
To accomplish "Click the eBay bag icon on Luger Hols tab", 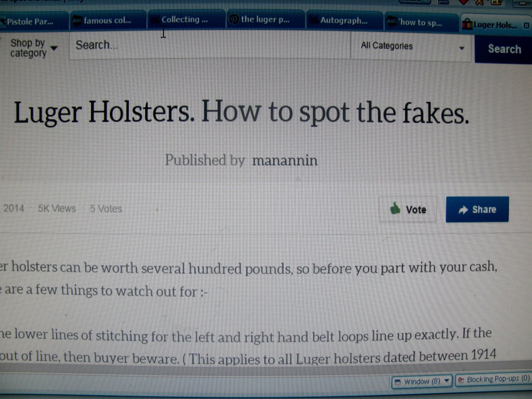I will 467,24.
